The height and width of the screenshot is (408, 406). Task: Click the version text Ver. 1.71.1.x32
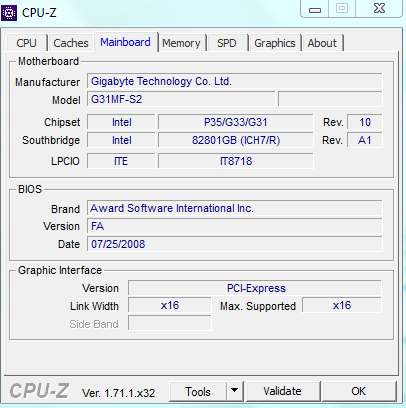click(119, 393)
